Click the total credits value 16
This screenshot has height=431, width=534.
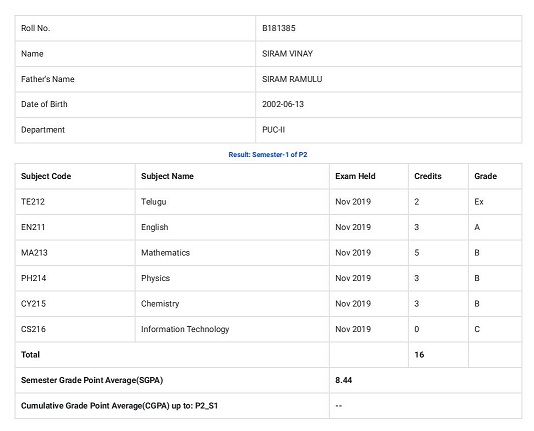419,355
